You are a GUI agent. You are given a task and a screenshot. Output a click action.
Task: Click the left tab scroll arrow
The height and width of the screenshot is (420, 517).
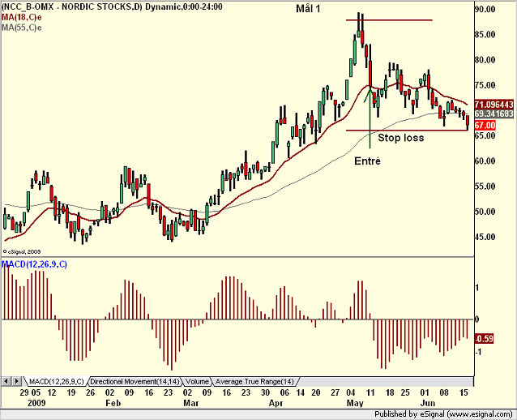click(6, 381)
